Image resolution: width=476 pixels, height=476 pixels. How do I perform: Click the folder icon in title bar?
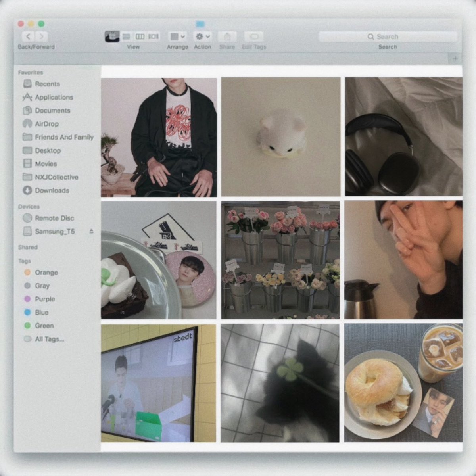tap(200, 24)
